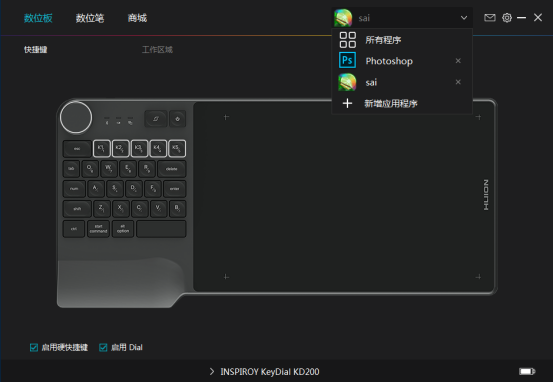
Task: Select the K4 shortcut key
Action: [x=158, y=148]
